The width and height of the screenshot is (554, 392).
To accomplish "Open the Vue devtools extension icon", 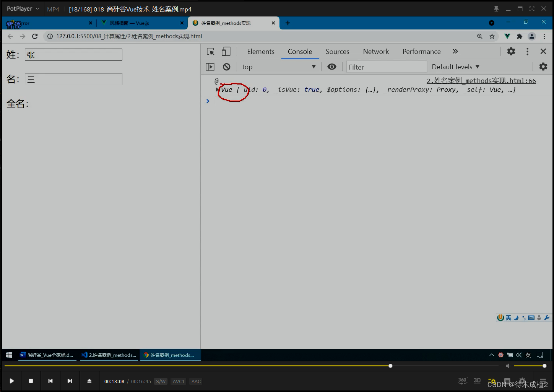I will 507,36.
